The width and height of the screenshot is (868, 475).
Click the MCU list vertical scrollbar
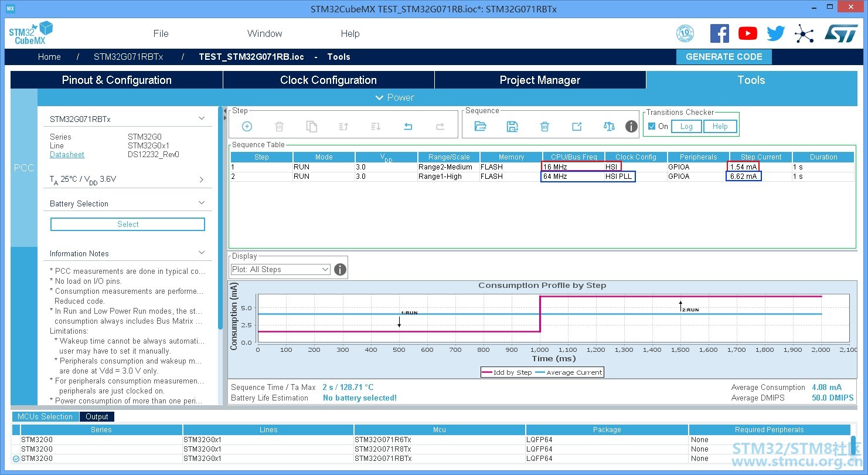point(853,446)
